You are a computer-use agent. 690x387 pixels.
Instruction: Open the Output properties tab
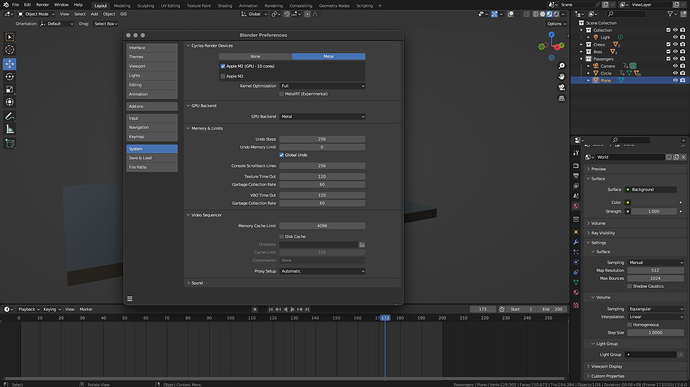point(576,176)
